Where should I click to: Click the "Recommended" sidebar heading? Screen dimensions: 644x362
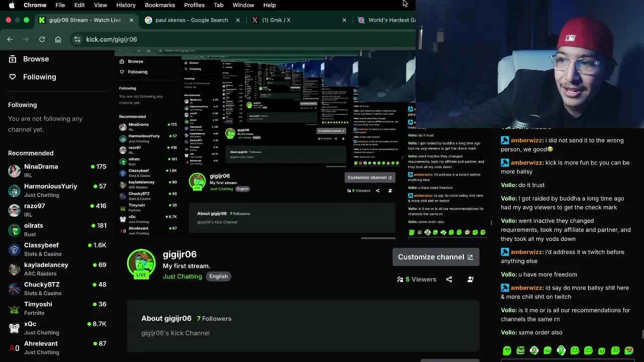point(31,153)
